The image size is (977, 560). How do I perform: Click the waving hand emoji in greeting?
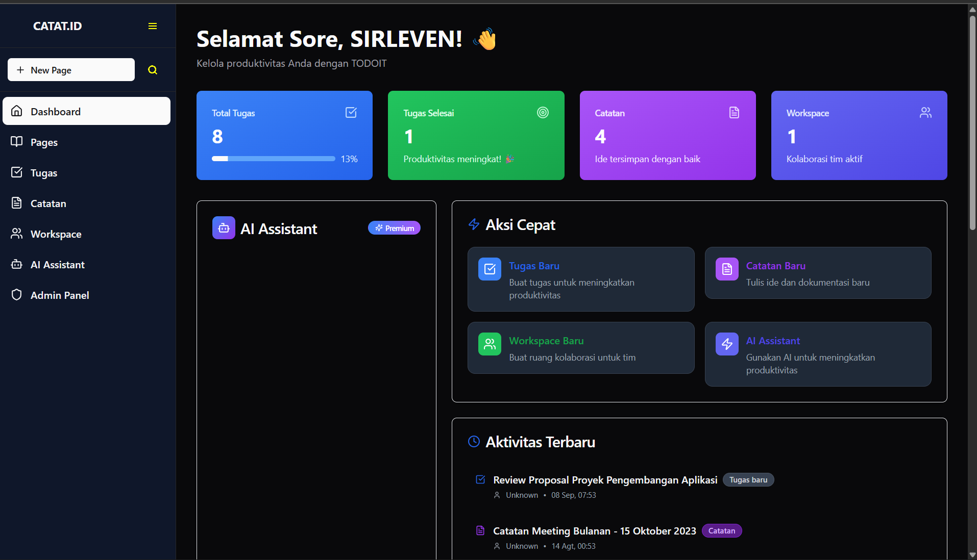point(485,39)
